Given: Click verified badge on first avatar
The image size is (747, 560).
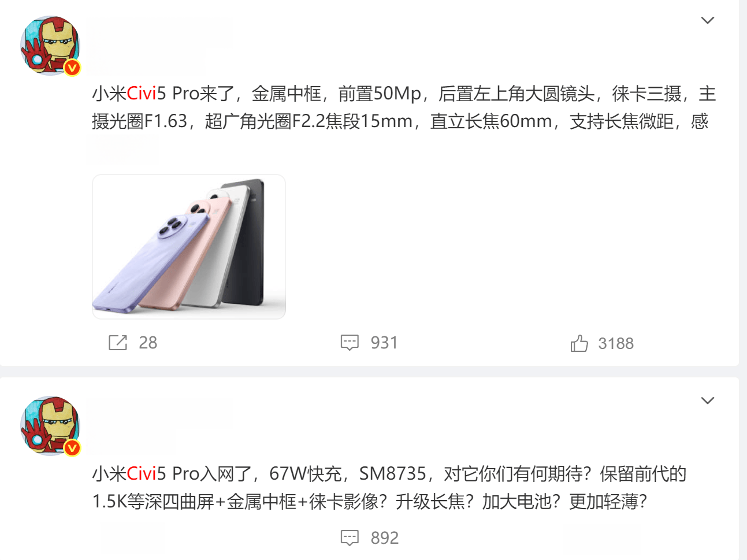Looking at the screenshot, I should pyautogui.click(x=72, y=68).
